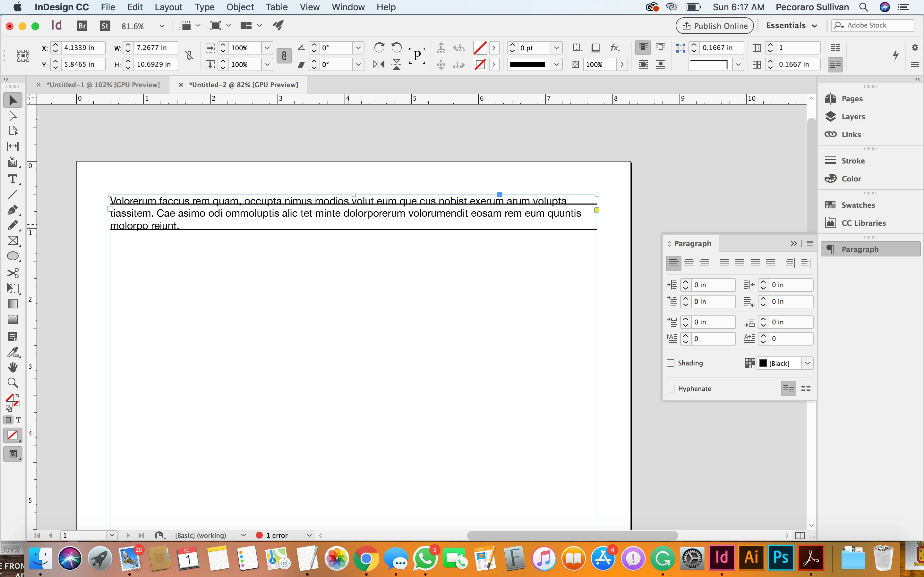This screenshot has height=577, width=924.
Task: Select the Pen tool
Action: tap(13, 210)
